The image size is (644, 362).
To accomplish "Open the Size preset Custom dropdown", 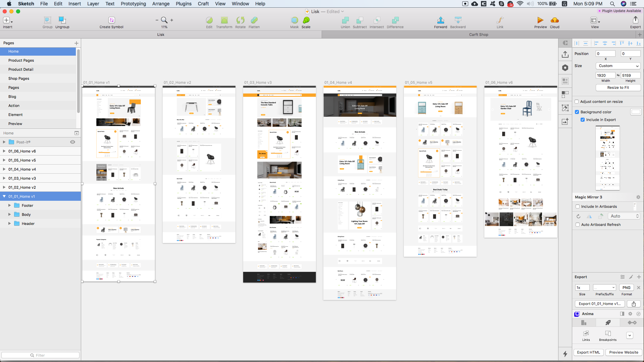I will click(618, 66).
